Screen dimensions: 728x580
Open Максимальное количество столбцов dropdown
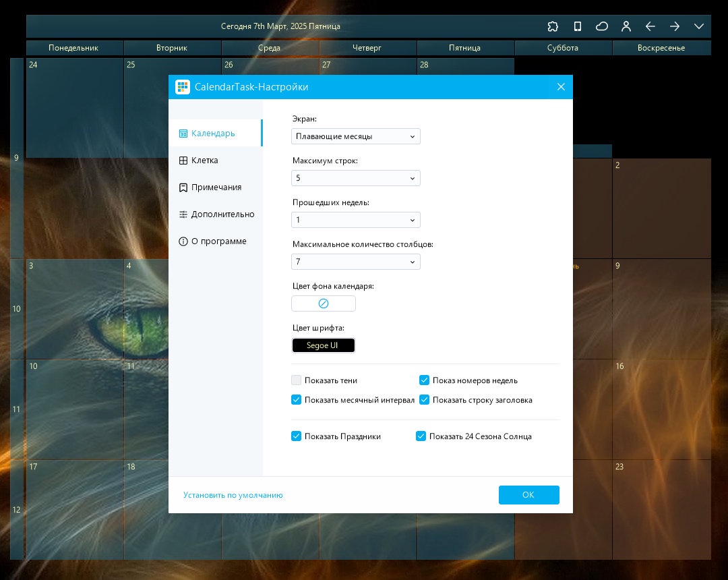pos(356,262)
